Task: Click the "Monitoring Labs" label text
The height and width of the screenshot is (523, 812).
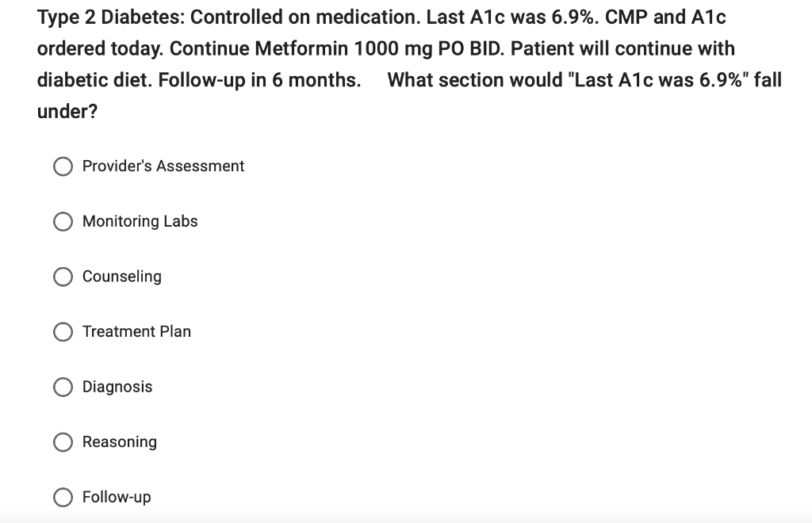Action: point(140,221)
